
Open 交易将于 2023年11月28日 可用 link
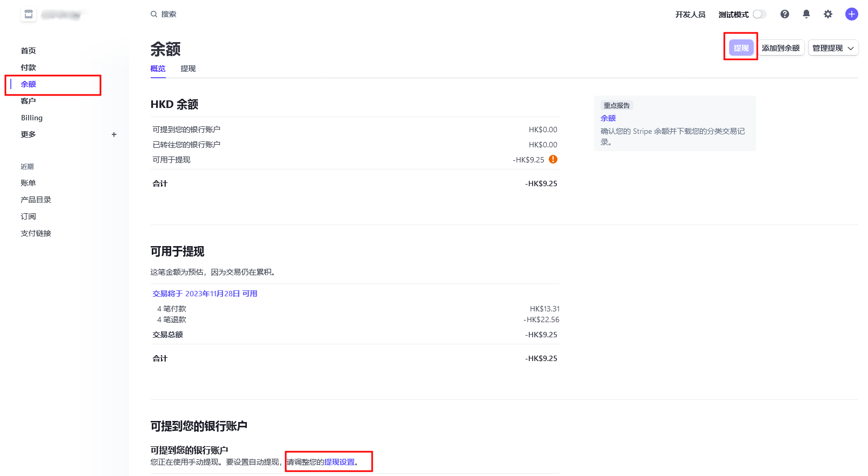205,294
